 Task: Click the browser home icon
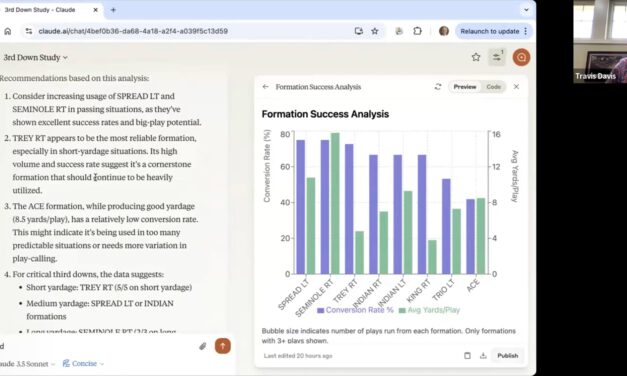[8, 31]
